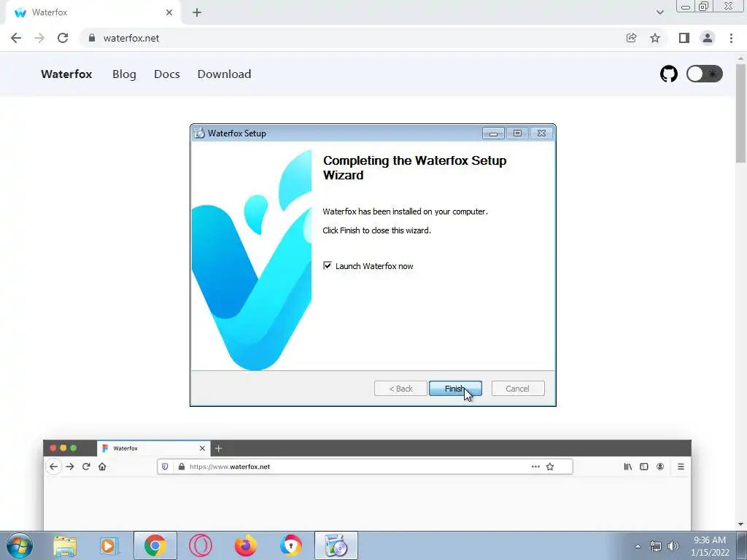Click the Back button in the setup wizard
Image resolution: width=747 pixels, height=560 pixels.
click(x=400, y=389)
